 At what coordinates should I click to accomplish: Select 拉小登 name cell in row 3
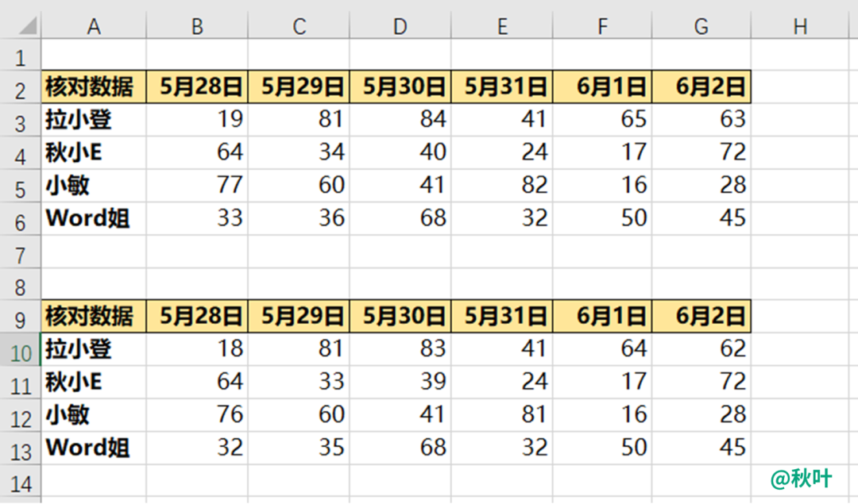[94, 119]
